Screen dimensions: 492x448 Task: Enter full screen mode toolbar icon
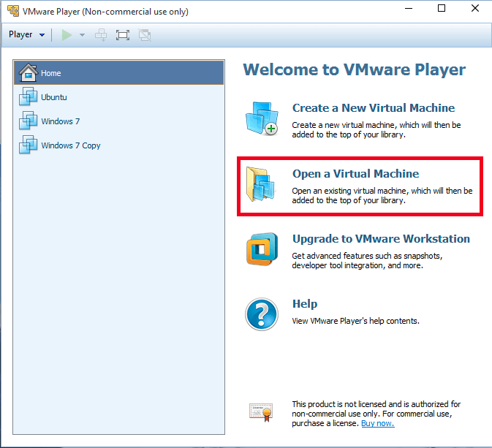pyautogui.click(x=123, y=35)
